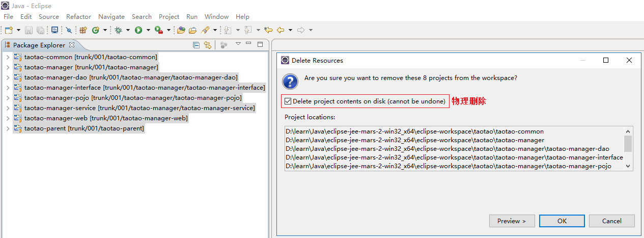Click the Preview > button
Viewport: 644px width, 238px height.
coord(512,221)
